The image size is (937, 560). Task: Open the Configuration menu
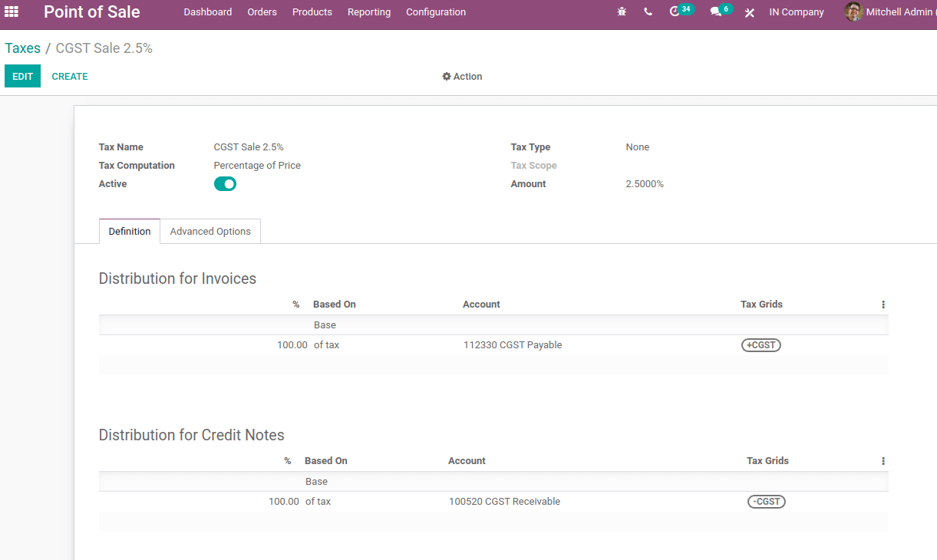pos(436,12)
